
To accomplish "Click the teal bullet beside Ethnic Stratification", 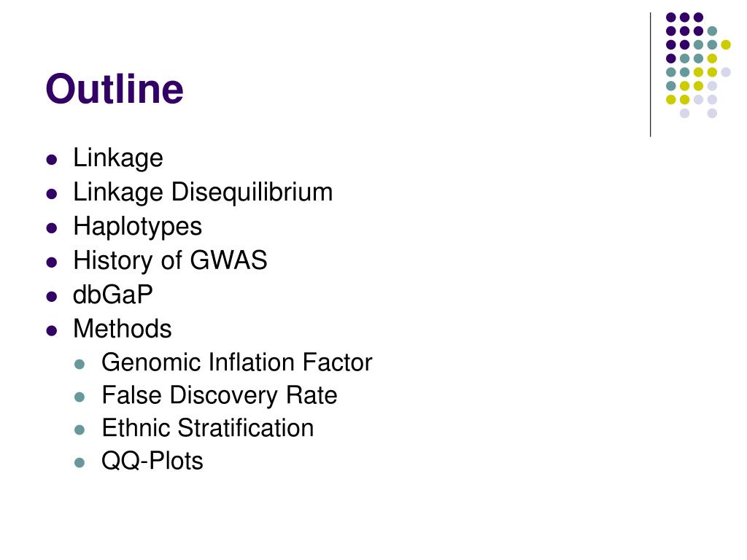I will (80, 429).
